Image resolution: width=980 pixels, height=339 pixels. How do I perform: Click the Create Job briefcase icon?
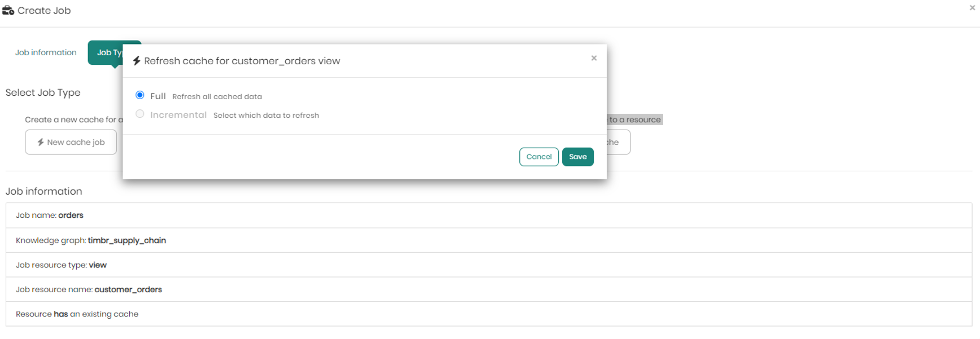coord(8,11)
